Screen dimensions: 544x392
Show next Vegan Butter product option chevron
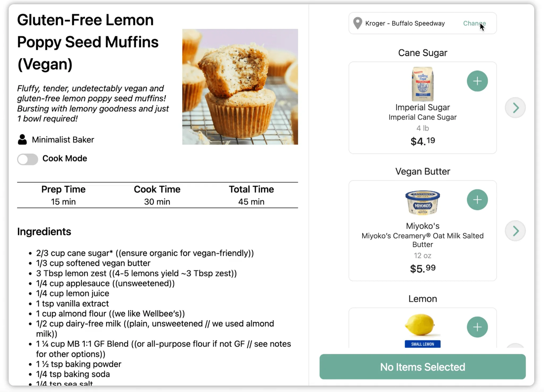515,231
